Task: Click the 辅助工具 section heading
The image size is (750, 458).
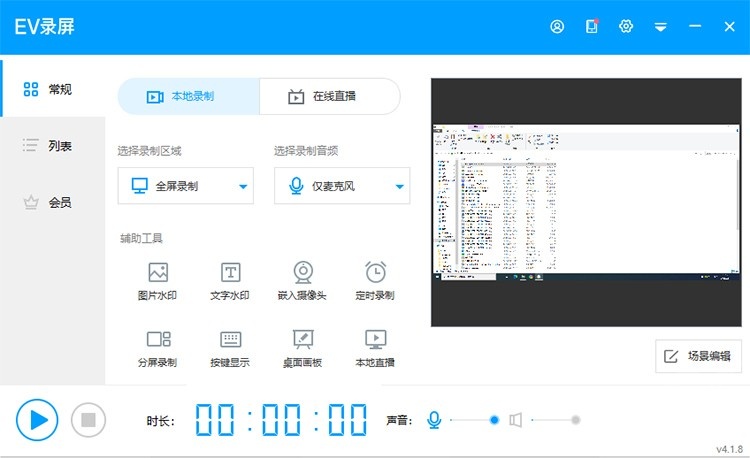Action: [x=141, y=238]
